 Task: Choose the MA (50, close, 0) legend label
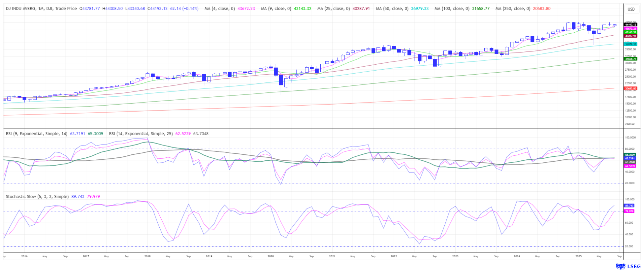coord(392,8)
